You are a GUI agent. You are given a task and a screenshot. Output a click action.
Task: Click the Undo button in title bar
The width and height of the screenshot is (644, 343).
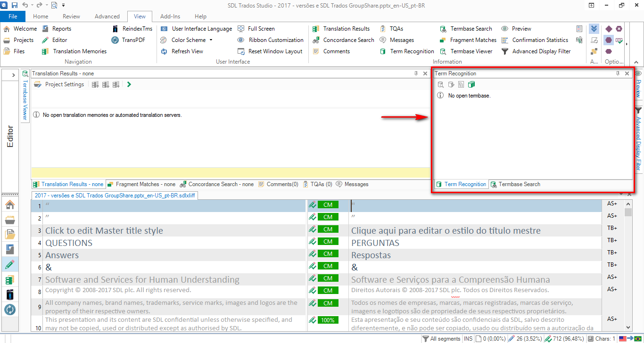(25, 5)
